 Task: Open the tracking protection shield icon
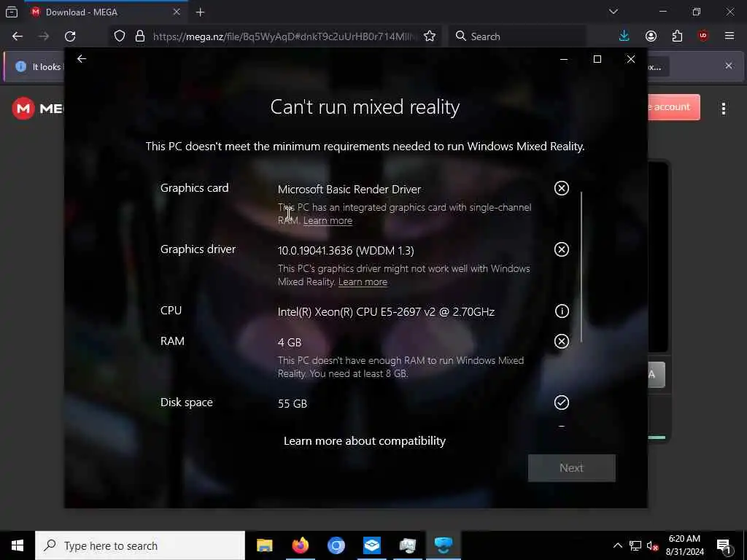tap(120, 36)
